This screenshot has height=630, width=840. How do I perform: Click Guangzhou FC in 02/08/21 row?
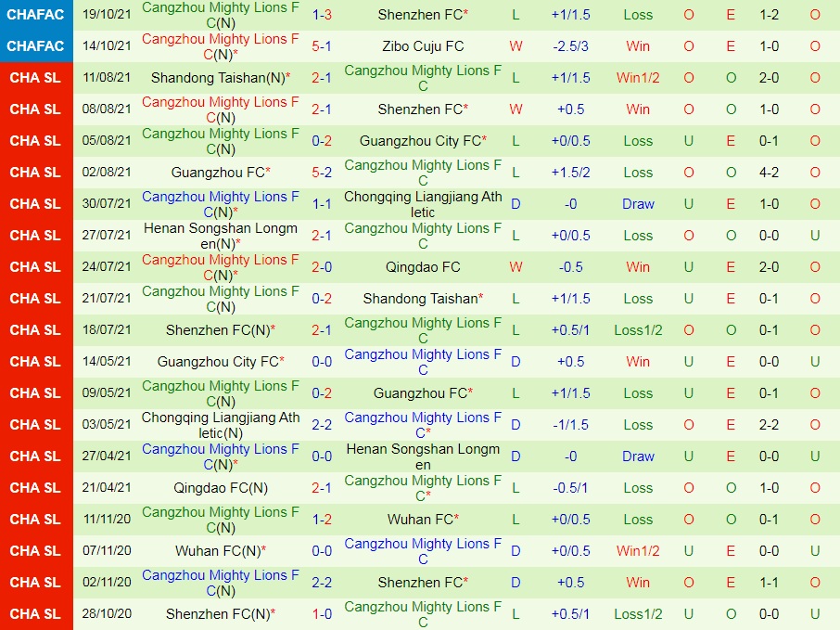tap(220, 173)
